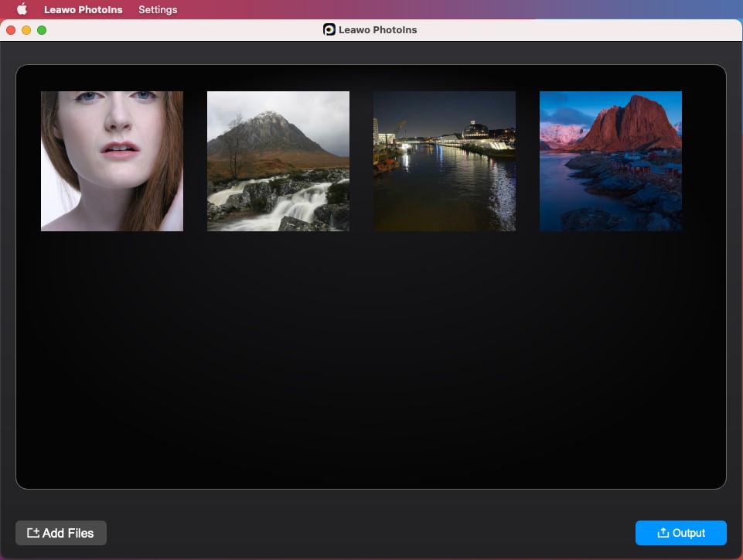Select the night river cityscape thumbnail
Image resolution: width=743 pixels, height=560 pixels.
(445, 161)
